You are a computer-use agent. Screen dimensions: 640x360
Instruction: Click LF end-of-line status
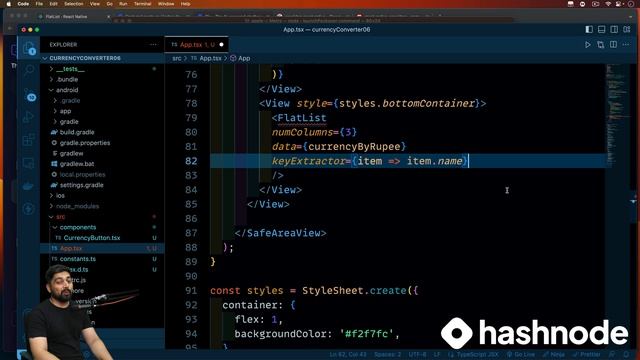point(437,354)
